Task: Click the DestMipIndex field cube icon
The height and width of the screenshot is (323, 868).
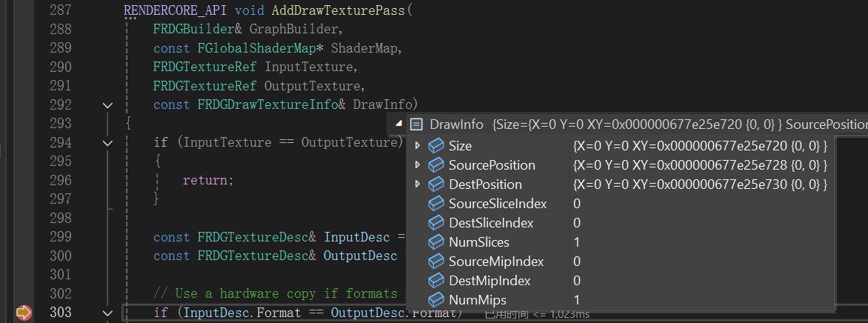Action: [x=436, y=280]
